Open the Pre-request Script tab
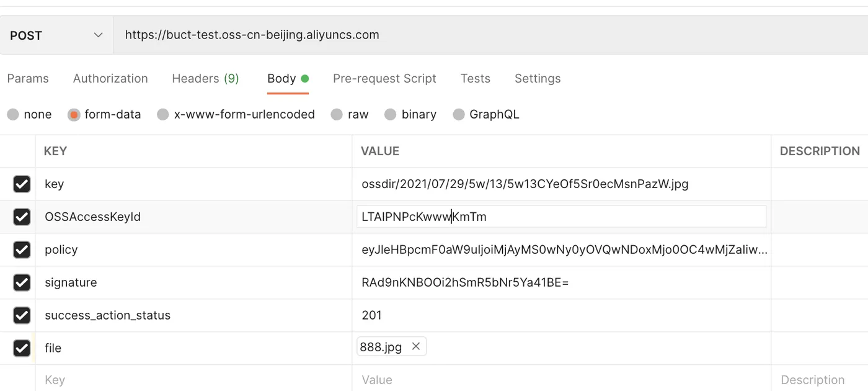 click(384, 79)
